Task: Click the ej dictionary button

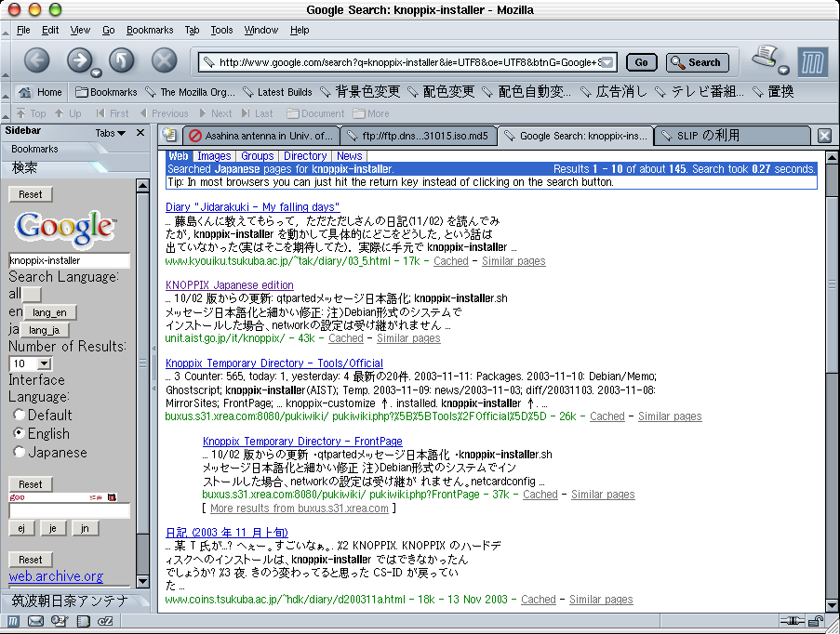Action: (x=21, y=528)
